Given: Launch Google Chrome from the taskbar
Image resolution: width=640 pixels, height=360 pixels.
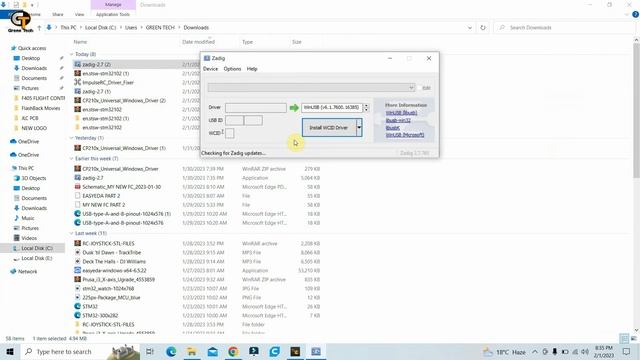Looking at the screenshot, I should point(233,351).
